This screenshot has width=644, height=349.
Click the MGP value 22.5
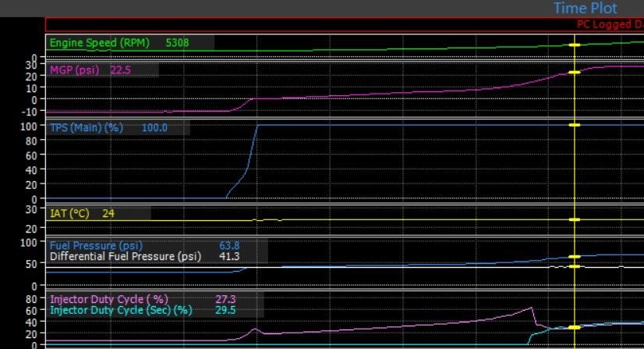(x=120, y=70)
